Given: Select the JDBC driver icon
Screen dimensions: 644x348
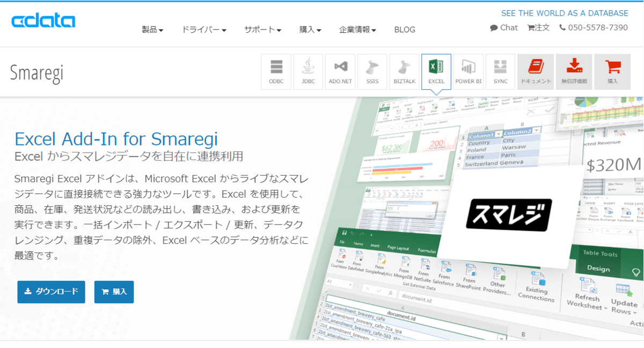Looking at the screenshot, I should [x=309, y=72].
